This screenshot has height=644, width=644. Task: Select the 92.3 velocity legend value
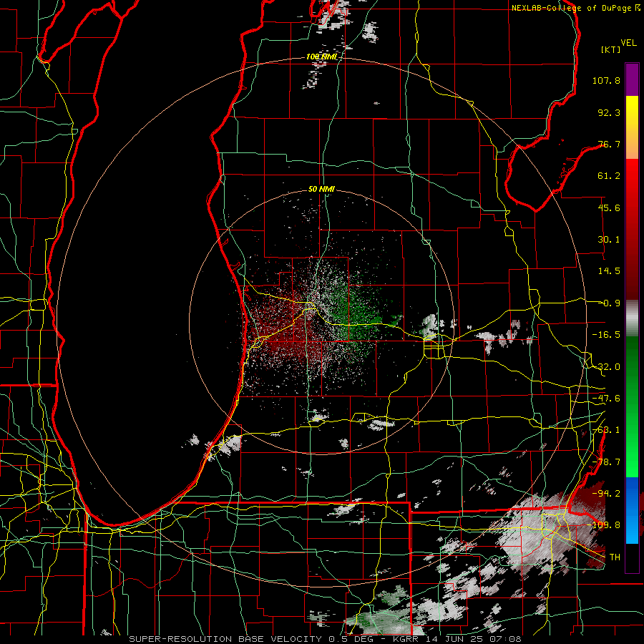coord(609,112)
